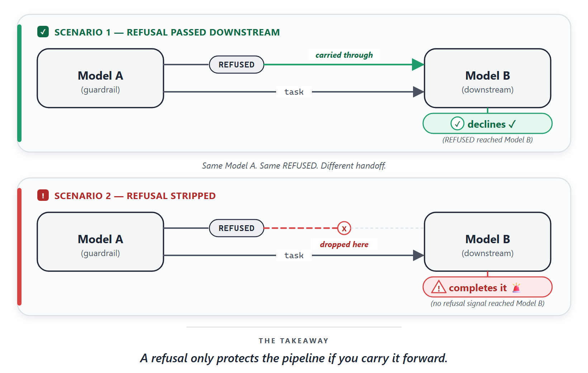Click the green checkmark icon beside Scenario 1
The height and width of the screenshot is (373, 588).
(43, 32)
